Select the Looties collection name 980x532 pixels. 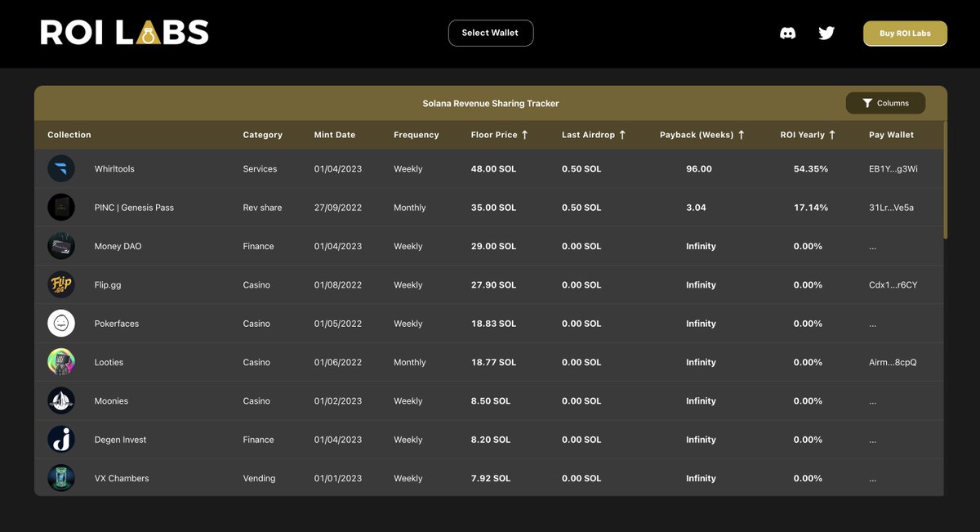click(x=109, y=362)
